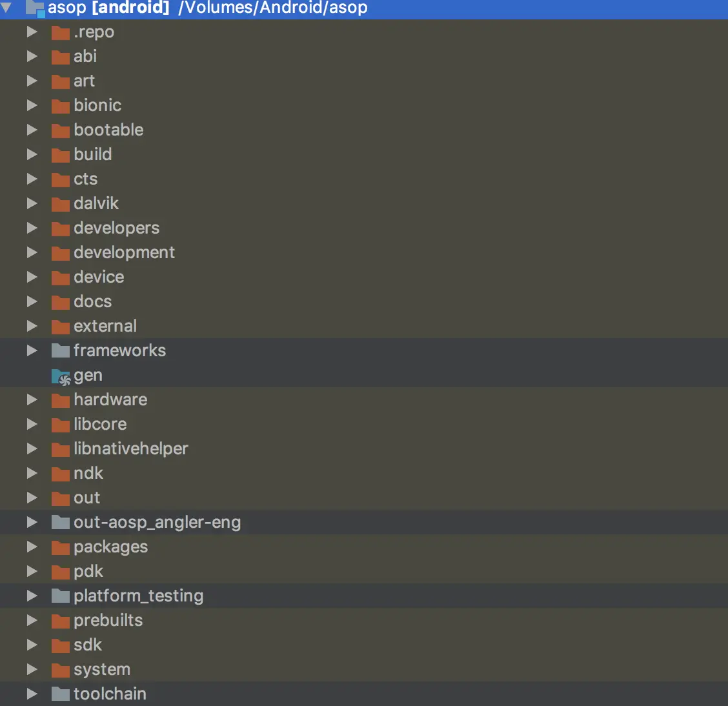Viewport: 728px width, 706px height.
Task: Select the "developers" tree row
Action: coord(364,228)
